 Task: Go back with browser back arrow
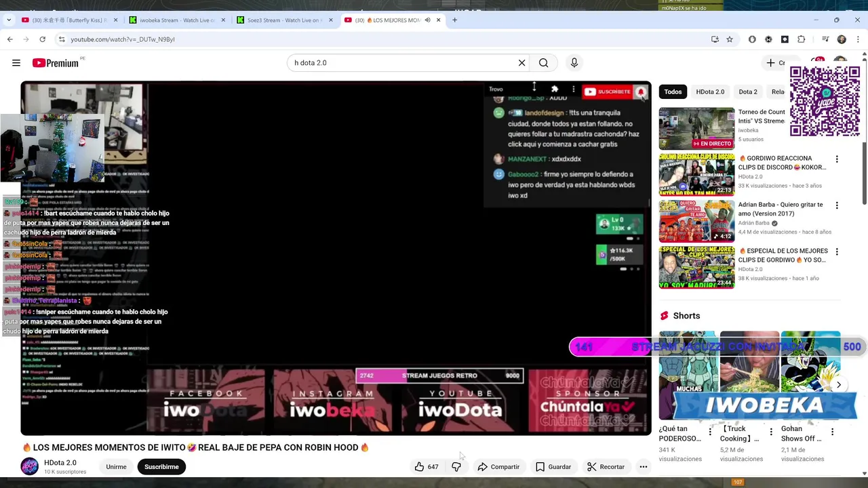9,39
